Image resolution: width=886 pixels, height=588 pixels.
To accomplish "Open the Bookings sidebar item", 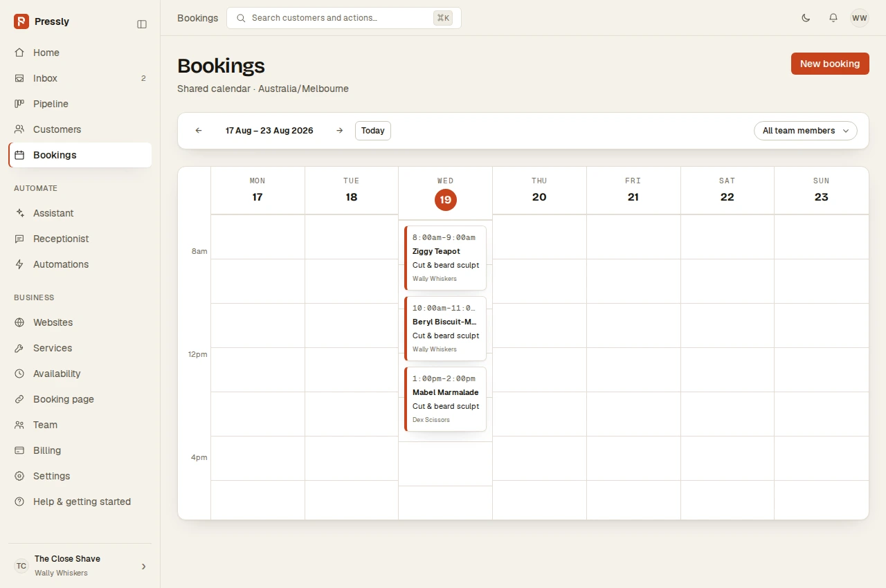I will 80,155.
